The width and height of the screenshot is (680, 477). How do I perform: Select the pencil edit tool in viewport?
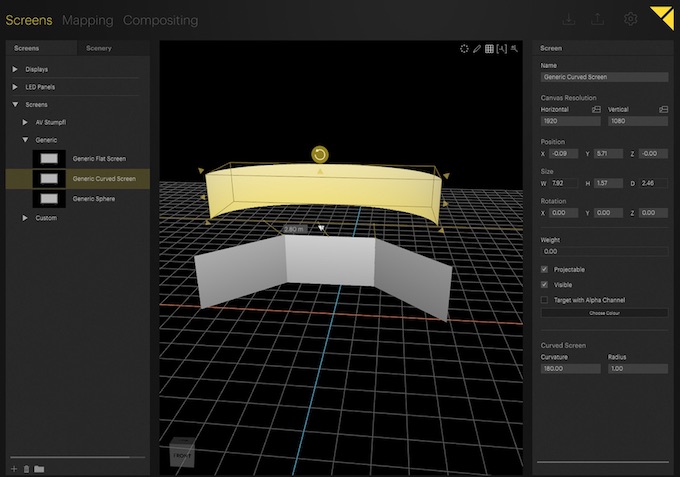(477, 48)
